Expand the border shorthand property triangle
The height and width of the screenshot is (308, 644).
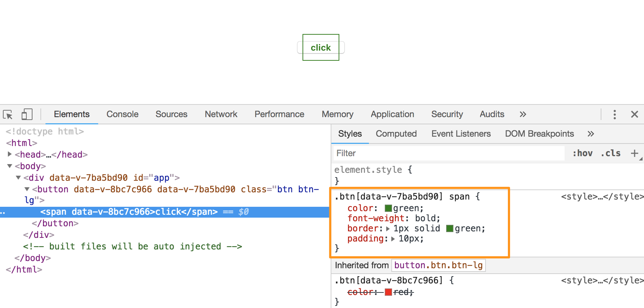pyautogui.click(x=388, y=229)
